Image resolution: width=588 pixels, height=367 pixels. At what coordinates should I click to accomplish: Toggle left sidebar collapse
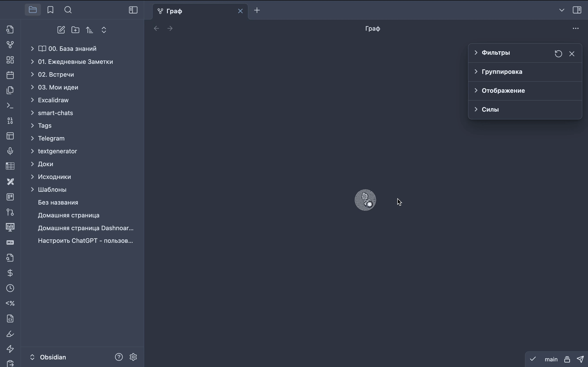(133, 10)
